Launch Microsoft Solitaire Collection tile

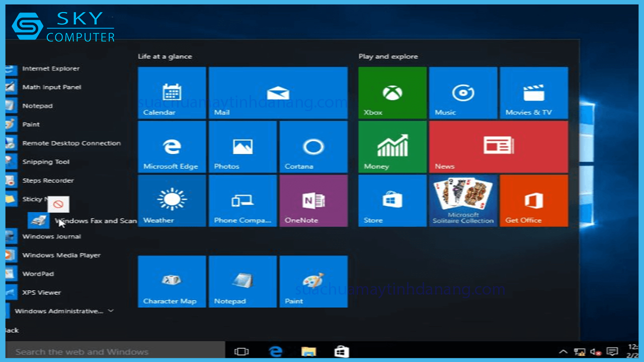pyautogui.click(x=463, y=201)
